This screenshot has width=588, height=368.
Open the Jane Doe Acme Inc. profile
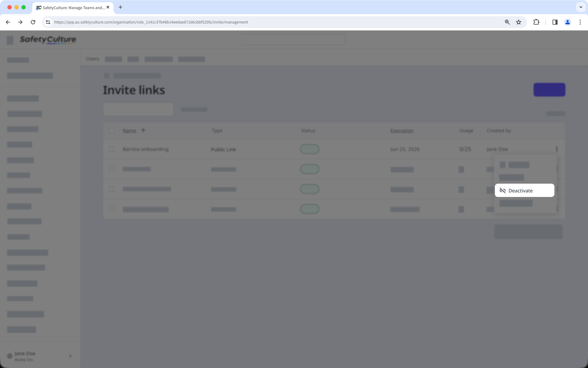click(x=39, y=356)
